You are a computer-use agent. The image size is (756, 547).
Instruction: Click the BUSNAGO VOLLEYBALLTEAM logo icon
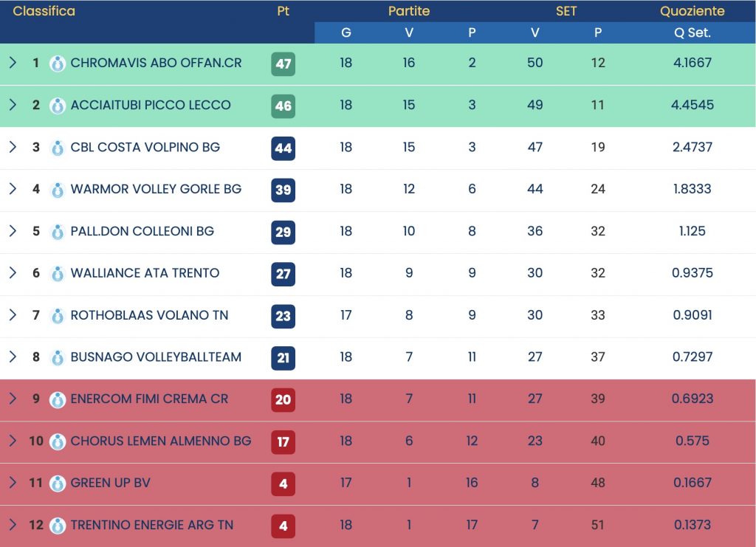point(57,358)
